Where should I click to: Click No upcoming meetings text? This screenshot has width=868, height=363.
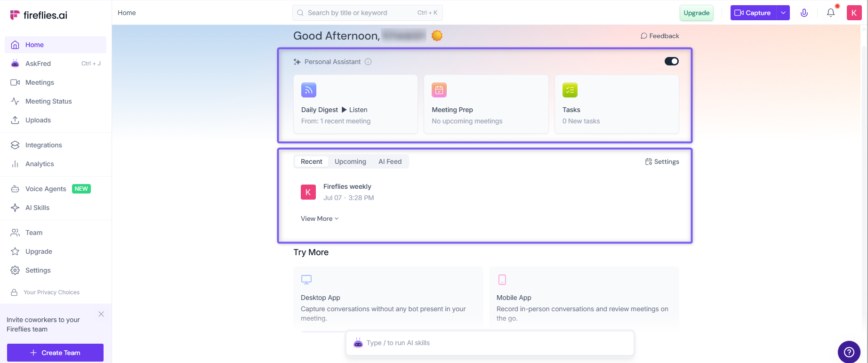467,121
